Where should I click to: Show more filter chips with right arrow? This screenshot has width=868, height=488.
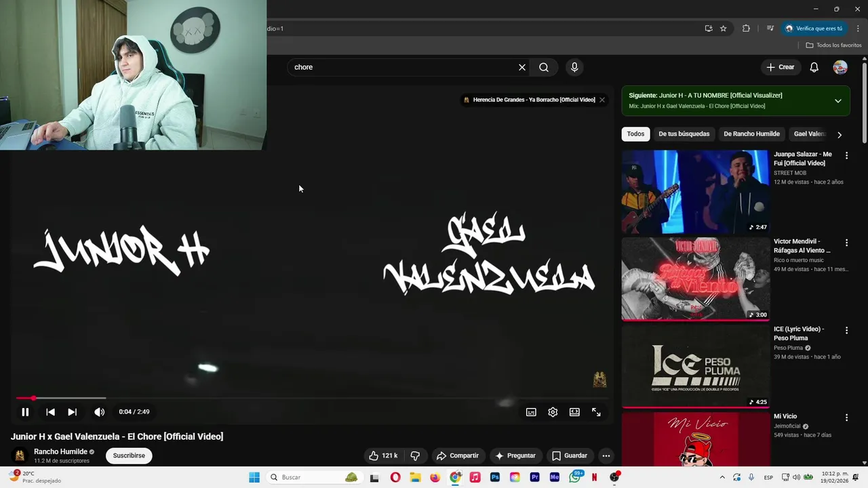coord(840,134)
